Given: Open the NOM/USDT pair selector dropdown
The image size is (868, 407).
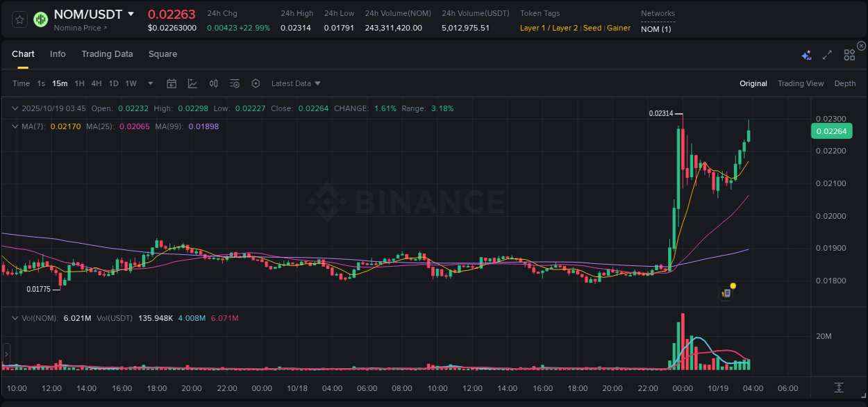Looking at the screenshot, I should pos(131,14).
